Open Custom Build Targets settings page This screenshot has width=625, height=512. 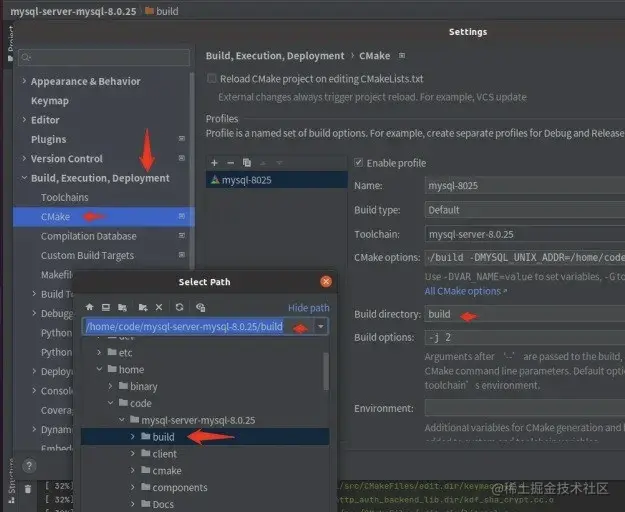(x=87, y=255)
